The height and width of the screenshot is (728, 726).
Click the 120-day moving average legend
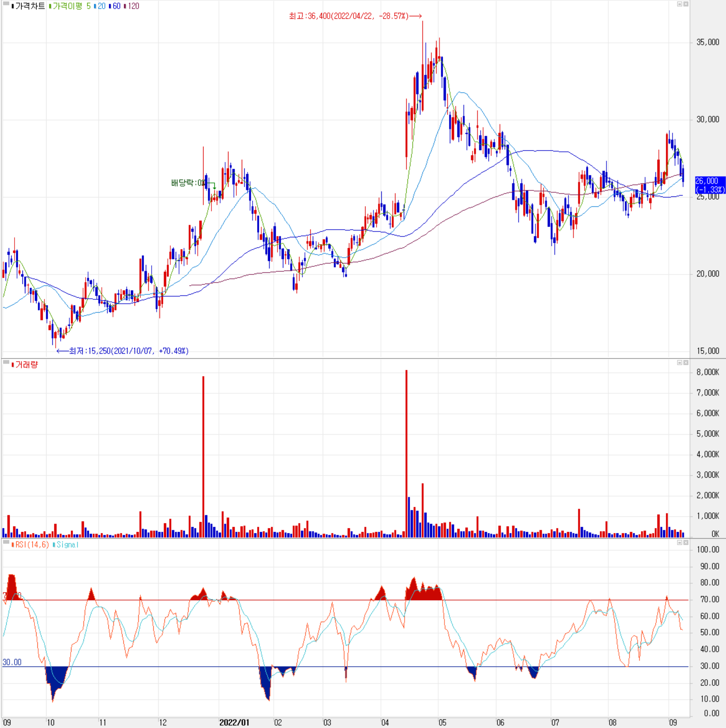133,6
